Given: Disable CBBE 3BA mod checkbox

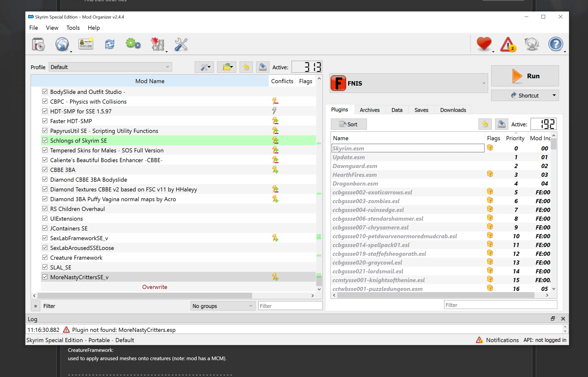Looking at the screenshot, I should click(45, 169).
